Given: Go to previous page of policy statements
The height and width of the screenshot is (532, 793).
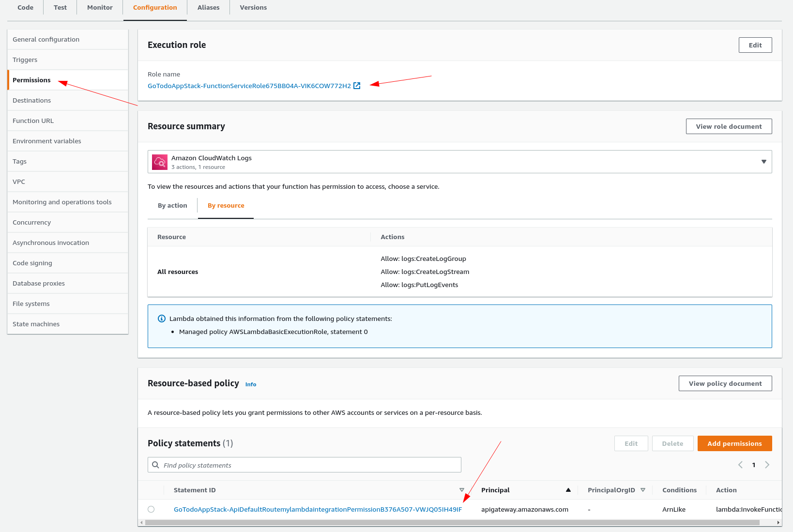Looking at the screenshot, I should 740,465.
